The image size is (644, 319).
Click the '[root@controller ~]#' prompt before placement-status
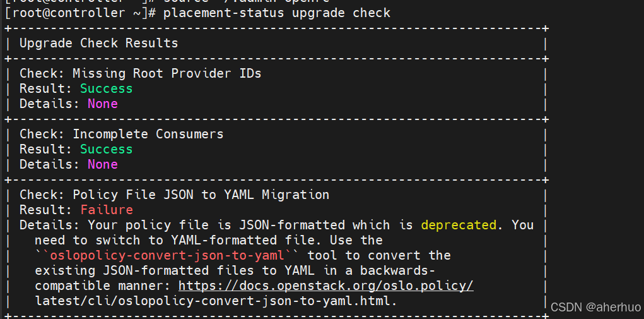coord(80,13)
